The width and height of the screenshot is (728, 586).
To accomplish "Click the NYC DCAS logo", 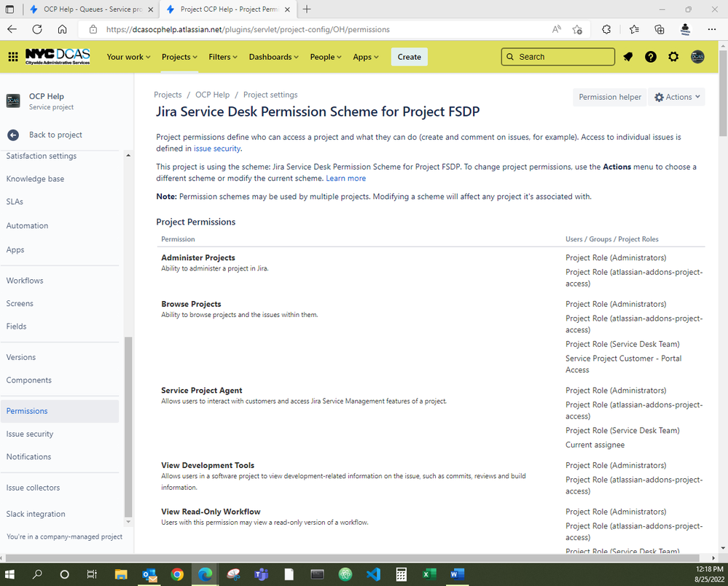I will click(x=58, y=57).
